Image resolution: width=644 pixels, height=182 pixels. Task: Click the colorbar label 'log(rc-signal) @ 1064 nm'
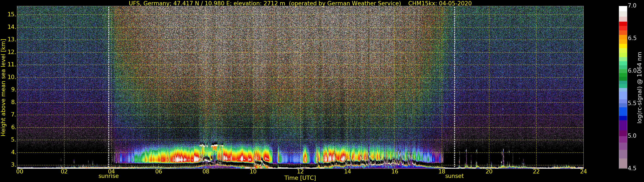(x=639, y=88)
